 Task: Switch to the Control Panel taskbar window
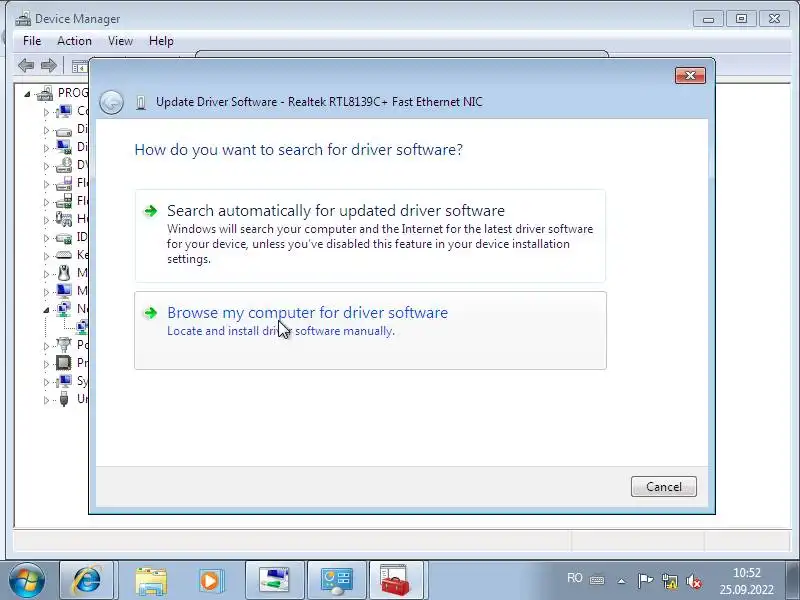coord(336,580)
